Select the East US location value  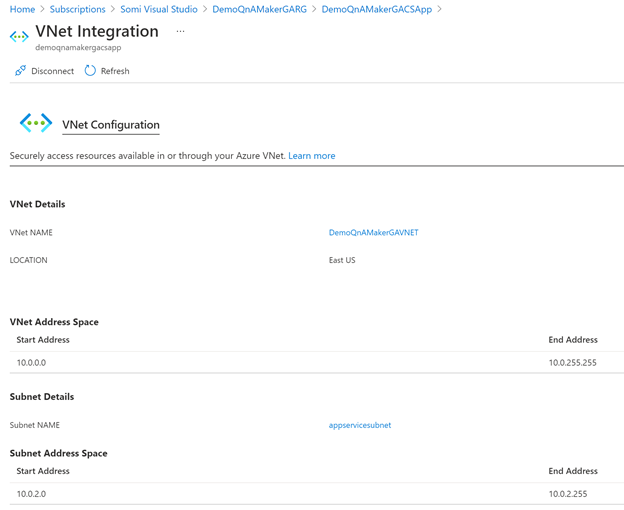(x=342, y=260)
